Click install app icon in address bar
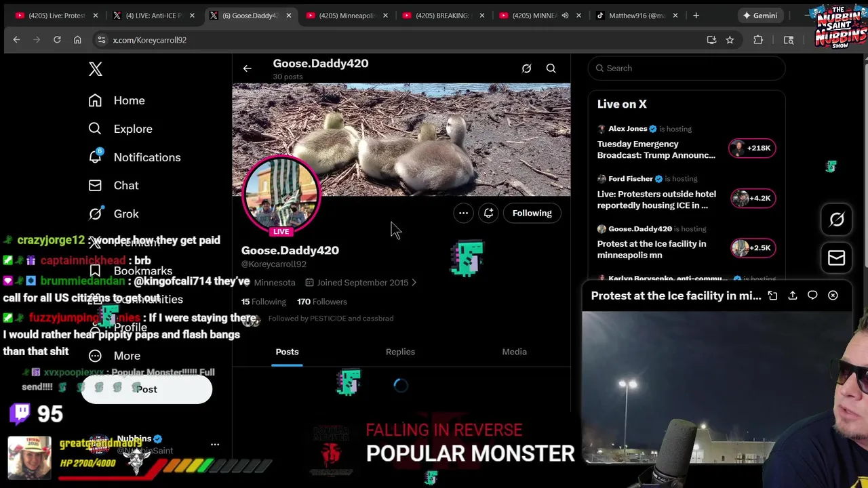Viewport: 868px width, 488px height. click(711, 40)
